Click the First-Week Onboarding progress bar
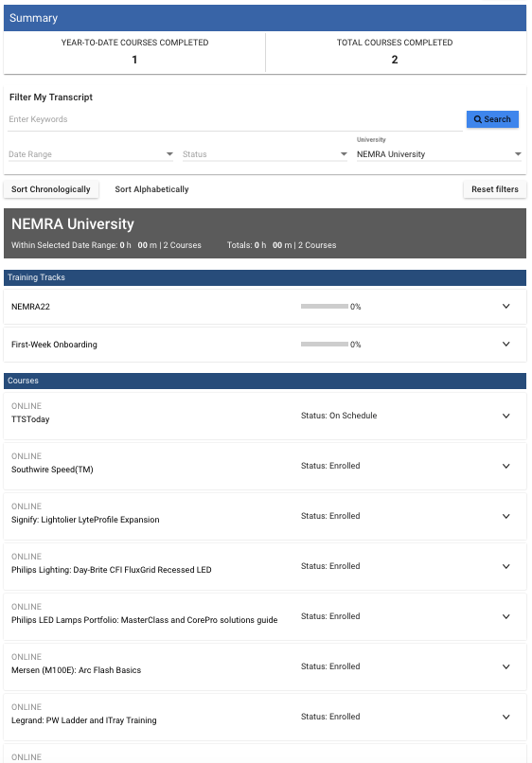Viewport: 532px width, 763px height. coord(324,344)
